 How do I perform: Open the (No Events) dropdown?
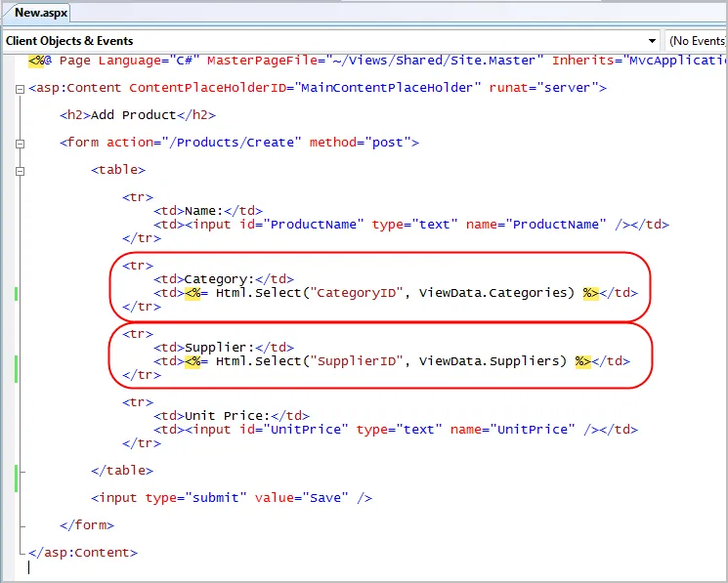click(x=697, y=41)
